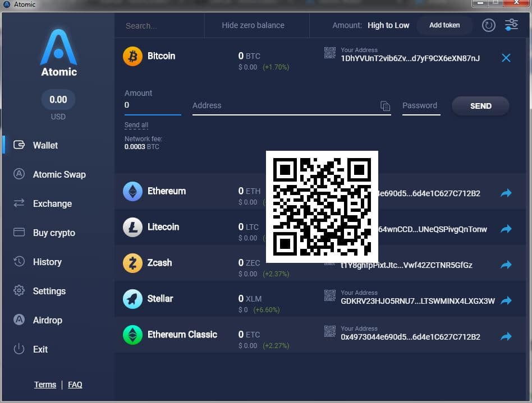Open the Atomic Swap section
This screenshot has width=532, height=403.
(59, 174)
